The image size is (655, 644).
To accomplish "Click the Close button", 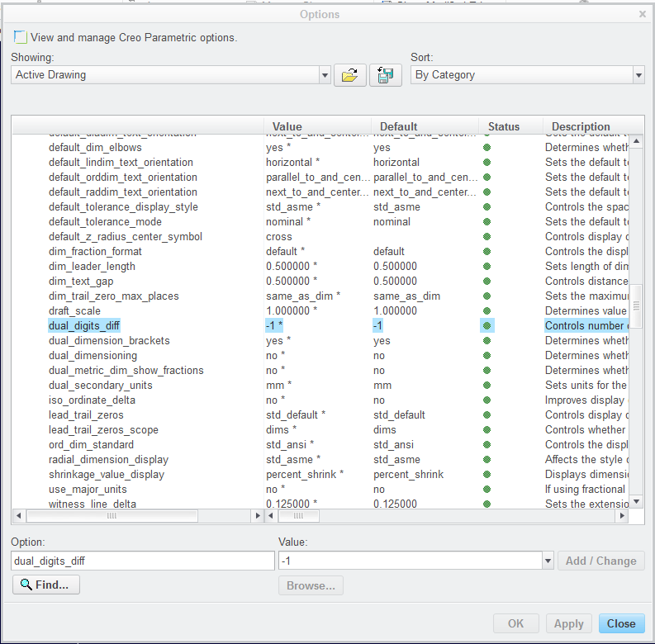I will click(x=621, y=623).
